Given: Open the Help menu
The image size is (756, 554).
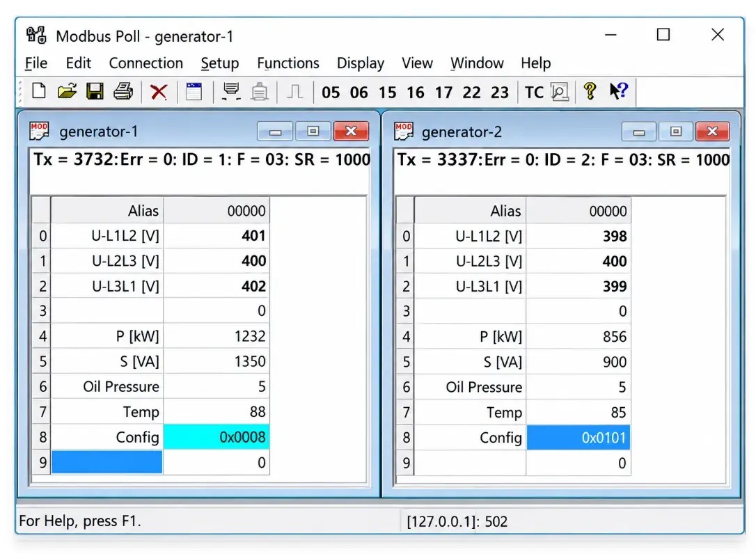Looking at the screenshot, I should click(535, 63).
